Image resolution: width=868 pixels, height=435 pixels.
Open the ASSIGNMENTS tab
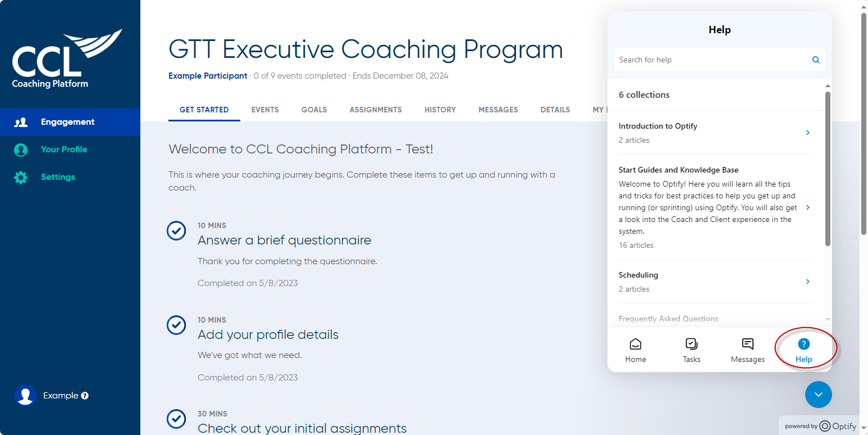376,110
